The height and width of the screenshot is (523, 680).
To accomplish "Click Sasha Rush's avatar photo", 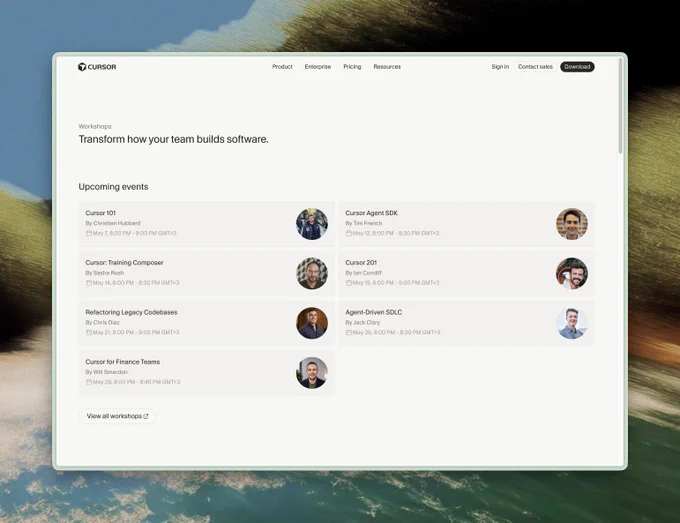I will 312,274.
